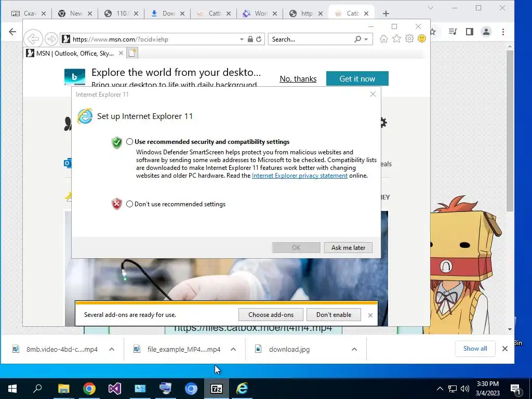Image resolution: width=532 pixels, height=399 pixels.
Task: Switch to the Chrome Dow downloads tab
Action: point(168,14)
